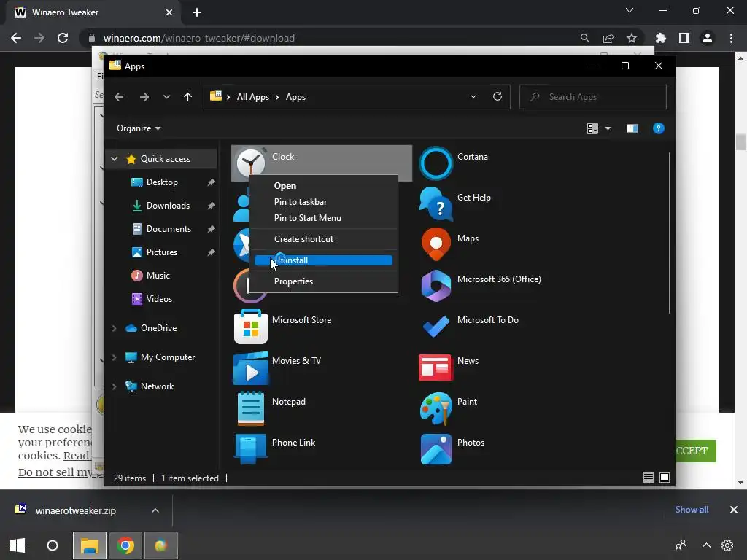Screen dimensions: 747x560
Task: Open the view options dropdown arrow
Action: click(x=608, y=128)
